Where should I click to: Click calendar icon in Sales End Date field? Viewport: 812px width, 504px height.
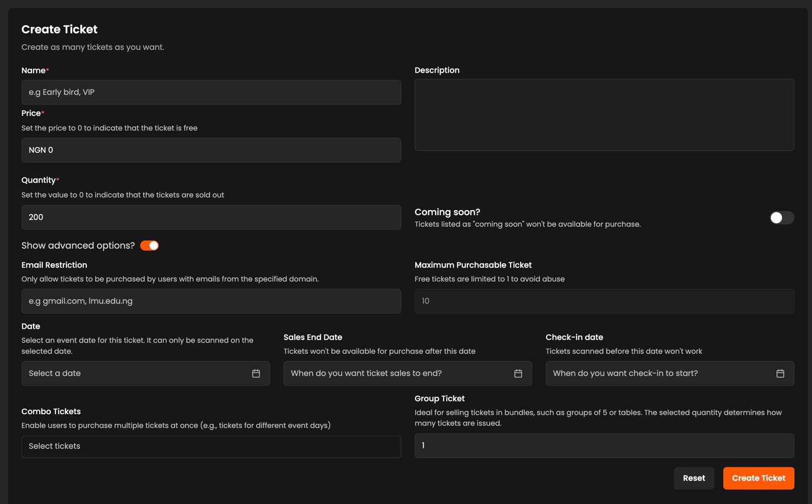pyautogui.click(x=518, y=374)
